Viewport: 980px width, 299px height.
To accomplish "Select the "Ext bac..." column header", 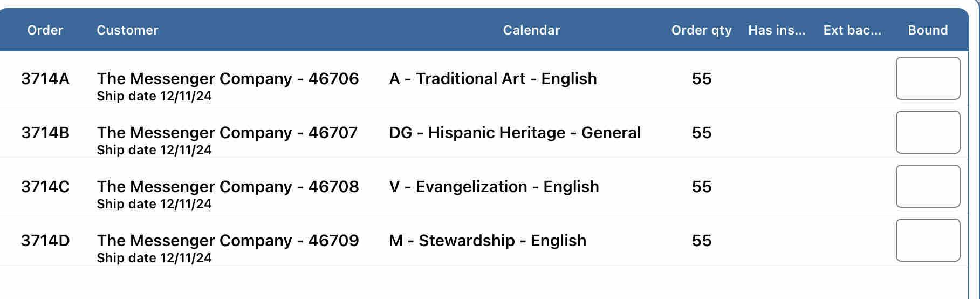I will coord(852,30).
